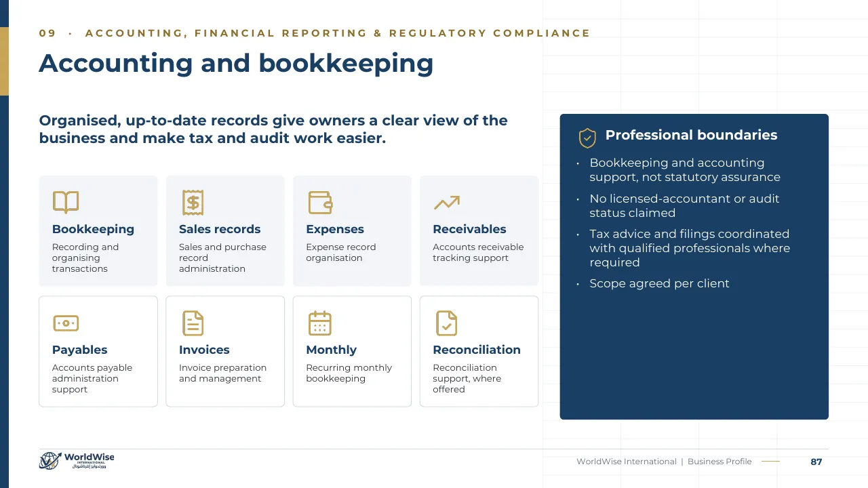Click the trending arrow icon above Receivables
This screenshot has height=488, width=868.
point(447,203)
